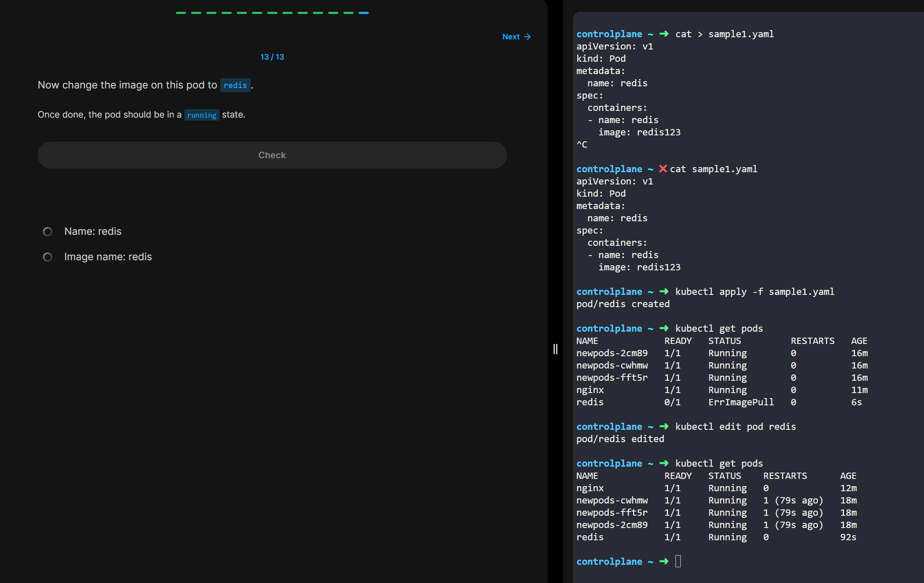The width and height of the screenshot is (924, 583).
Task: Click the red X failed-command icon in terminal
Action: 663,169
